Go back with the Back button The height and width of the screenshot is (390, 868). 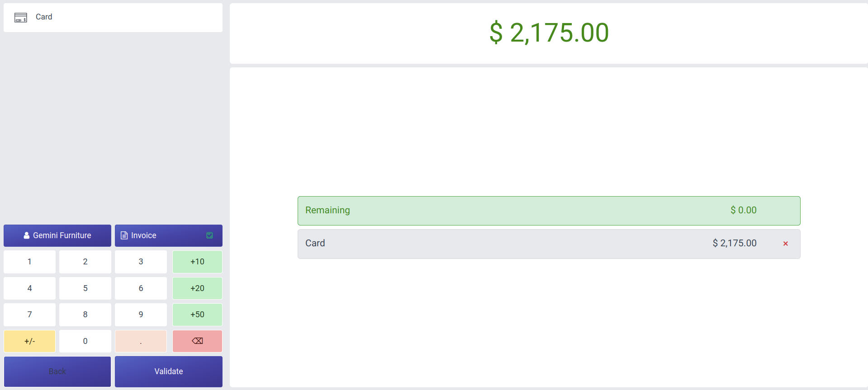click(x=57, y=371)
